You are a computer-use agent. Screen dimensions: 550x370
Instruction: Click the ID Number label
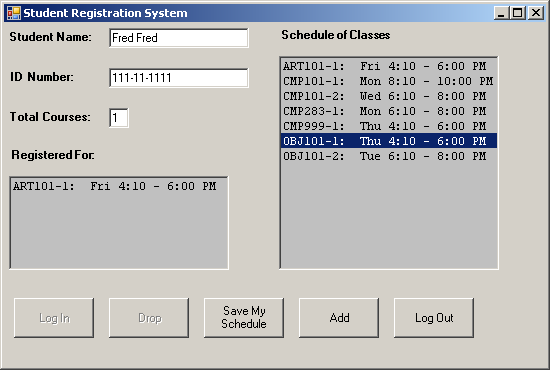42,77
